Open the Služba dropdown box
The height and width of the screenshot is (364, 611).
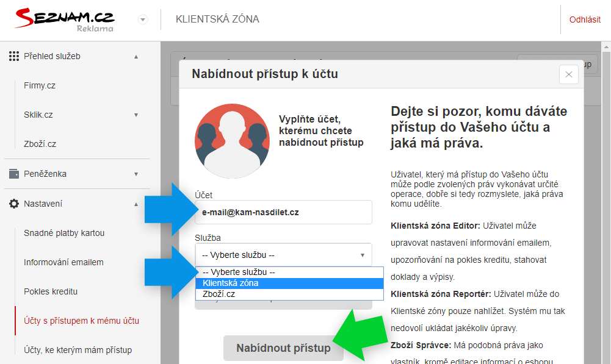(283, 255)
